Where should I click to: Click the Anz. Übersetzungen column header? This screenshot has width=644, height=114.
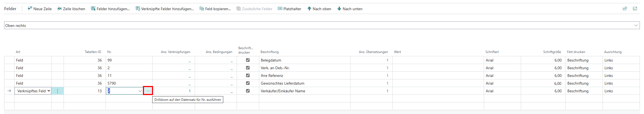[373, 52]
